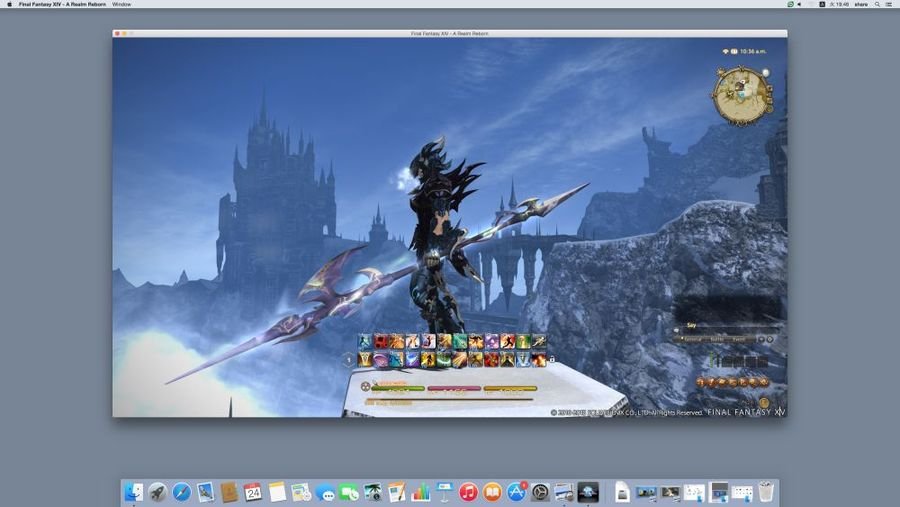The image size is (900, 507).
Task: Cycle the hotbar set number 1 selector
Action: click(x=350, y=360)
